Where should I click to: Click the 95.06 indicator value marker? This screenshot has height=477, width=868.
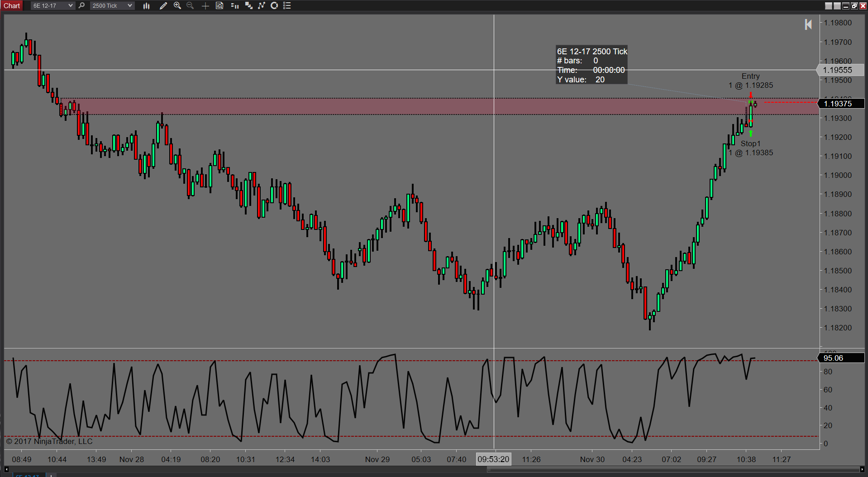(840, 358)
